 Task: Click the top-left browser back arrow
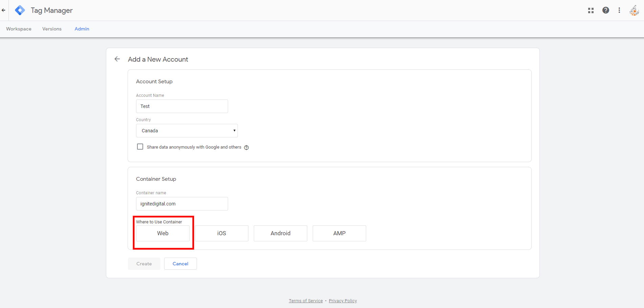coord(3,10)
